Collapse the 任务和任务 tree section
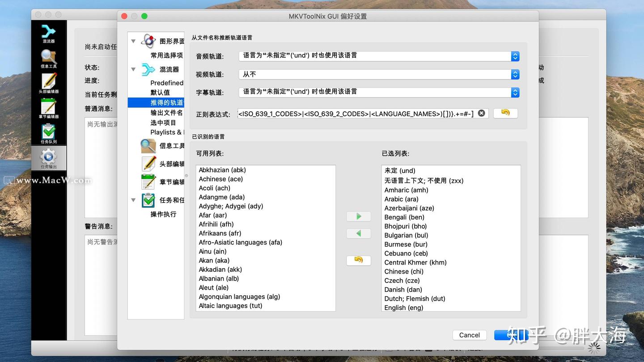644x362 pixels. pyautogui.click(x=133, y=200)
